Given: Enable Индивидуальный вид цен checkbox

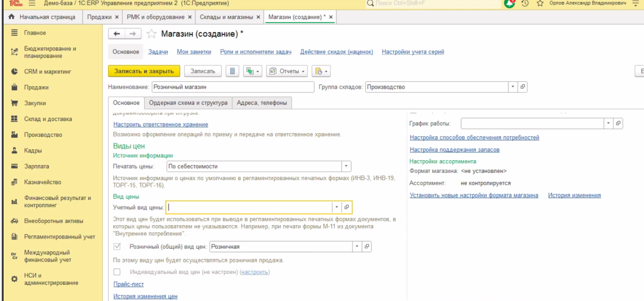Looking at the screenshot, I should pyautogui.click(x=117, y=272).
